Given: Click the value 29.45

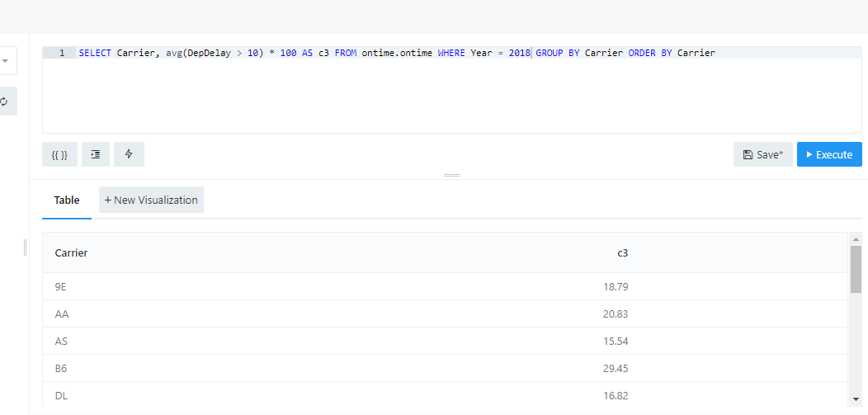Looking at the screenshot, I should [616, 368].
